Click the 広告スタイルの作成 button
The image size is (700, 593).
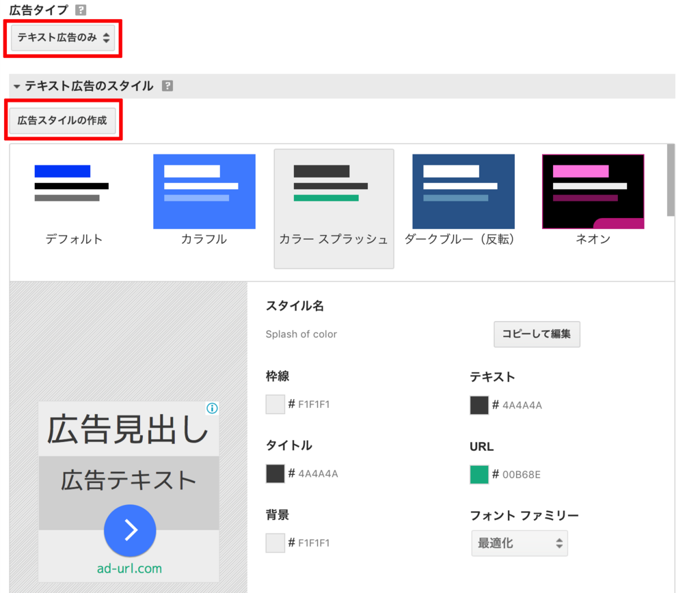click(62, 120)
